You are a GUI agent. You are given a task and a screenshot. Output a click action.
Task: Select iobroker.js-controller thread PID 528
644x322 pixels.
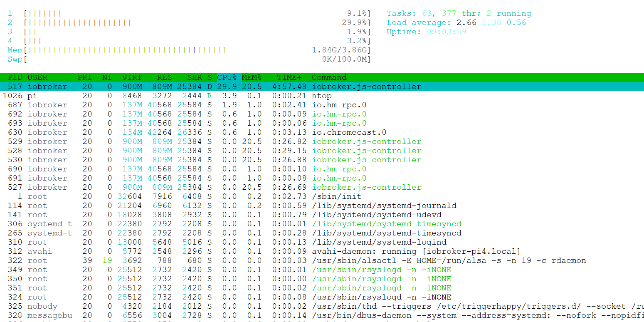[322, 151]
